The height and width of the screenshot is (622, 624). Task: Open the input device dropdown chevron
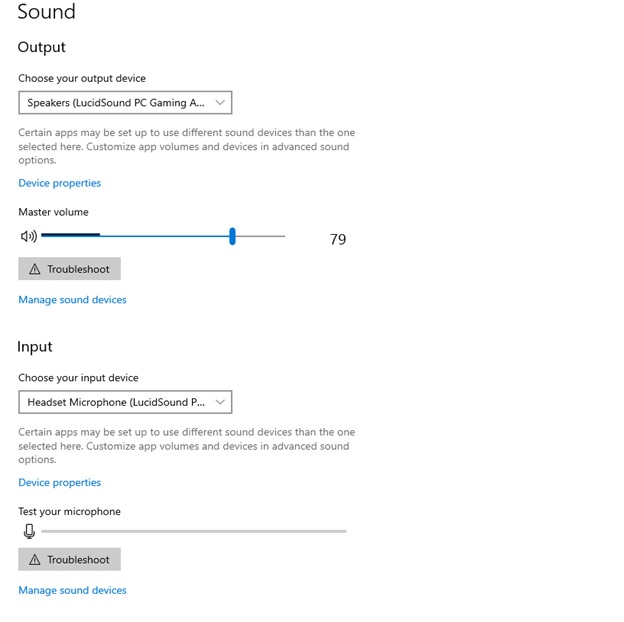pos(220,402)
